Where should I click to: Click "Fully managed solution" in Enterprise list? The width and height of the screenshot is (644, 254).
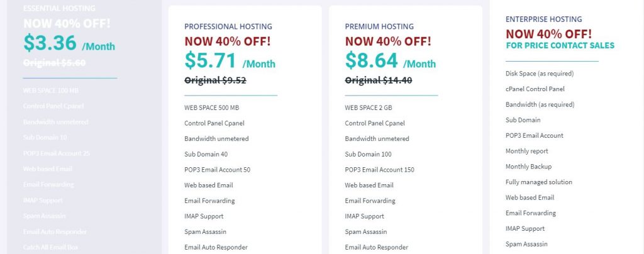click(538, 182)
